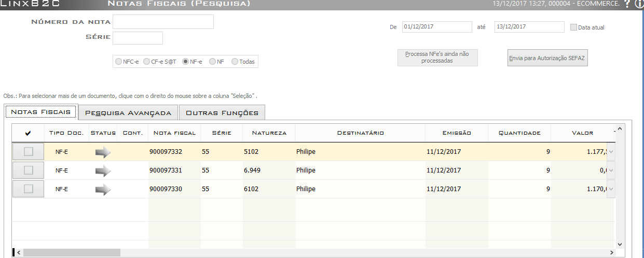Click the checkmark selection column header
644x258 pixels.
pos(28,133)
